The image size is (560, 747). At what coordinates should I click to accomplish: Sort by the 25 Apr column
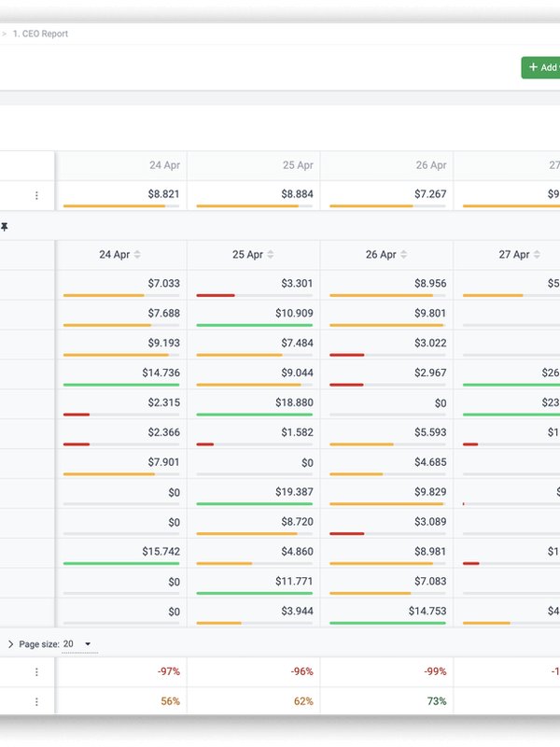tap(271, 255)
